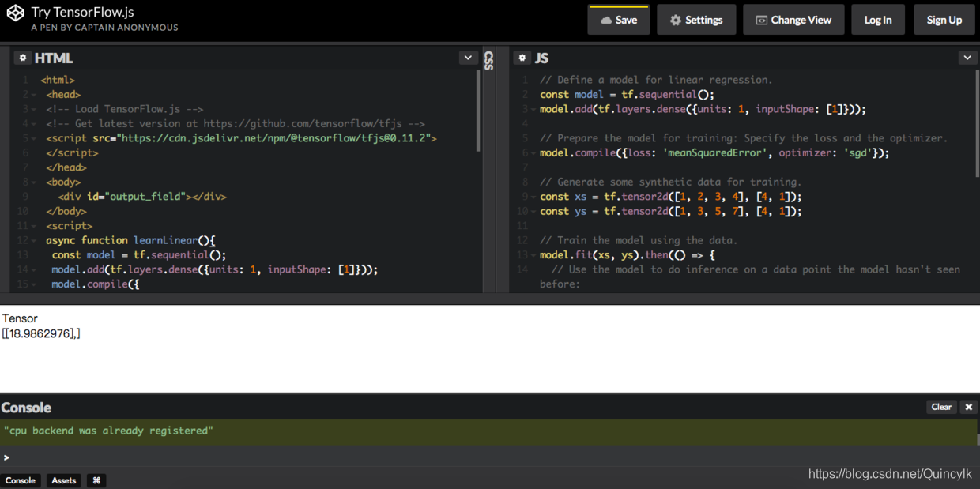The image size is (980, 489).
Task: Click Sign Up
Action: tap(944, 20)
